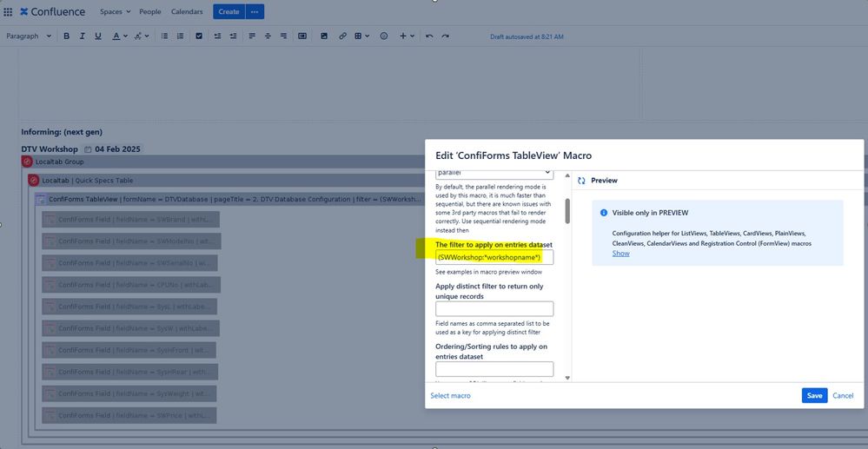Image resolution: width=868 pixels, height=449 pixels.
Task: Click the 'Draft autosaved at 8:21 AM' status
Action: pyautogui.click(x=527, y=36)
